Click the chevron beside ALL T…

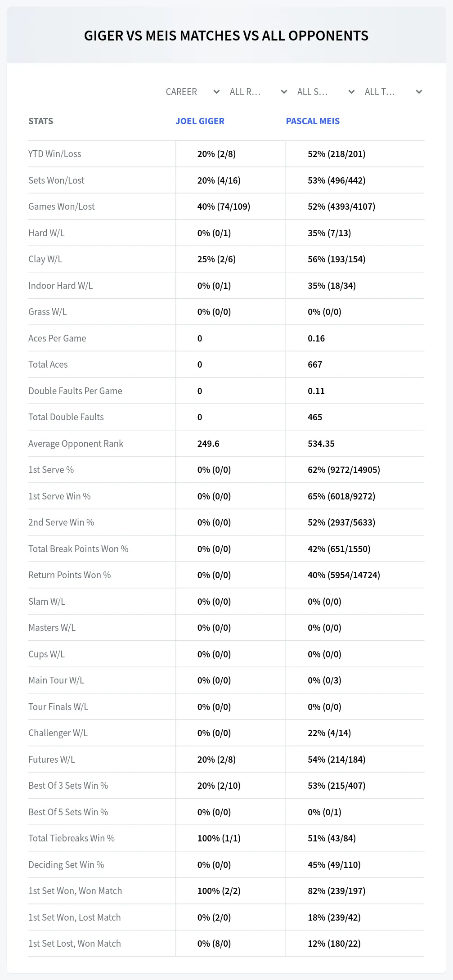click(419, 92)
